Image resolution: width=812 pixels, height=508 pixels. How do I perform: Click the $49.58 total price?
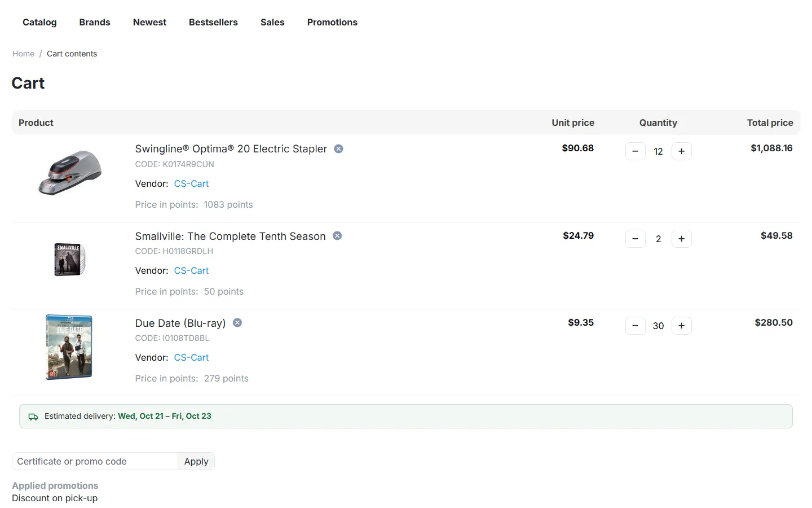tap(776, 235)
